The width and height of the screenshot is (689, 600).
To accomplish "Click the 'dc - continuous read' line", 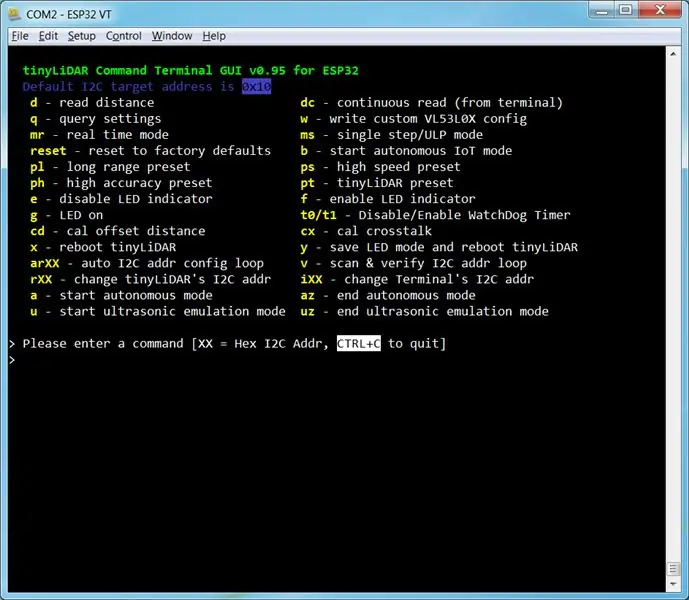I will click(432, 103).
